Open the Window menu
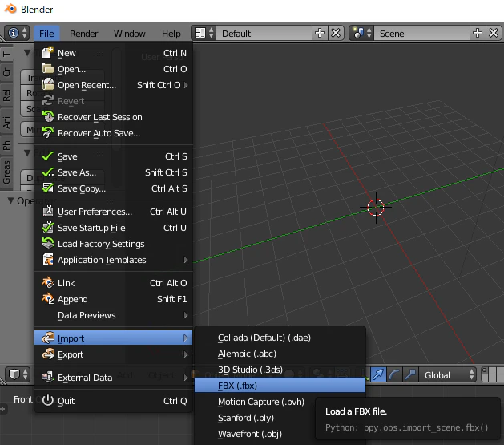504x445 pixels. coord(129,34)
